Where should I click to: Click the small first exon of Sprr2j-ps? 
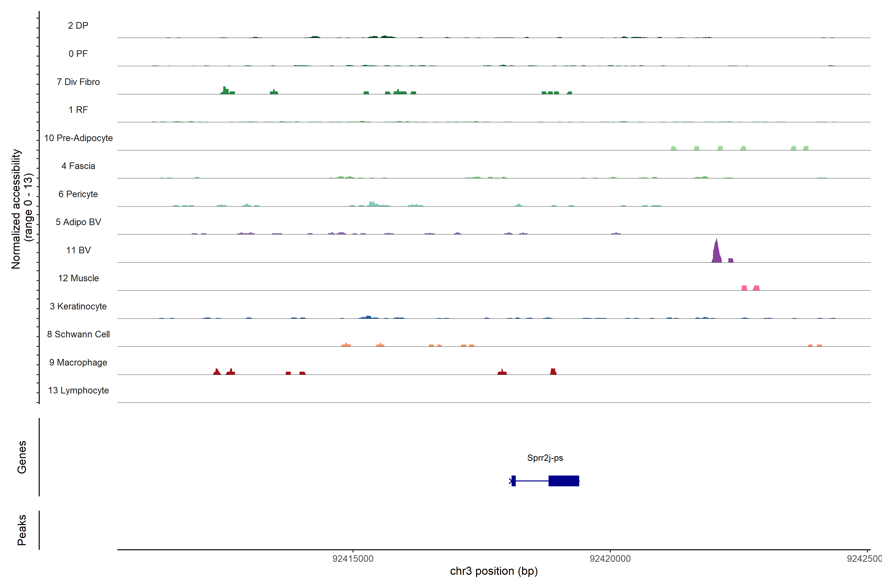pyautogui.click(x=514, y=481)
